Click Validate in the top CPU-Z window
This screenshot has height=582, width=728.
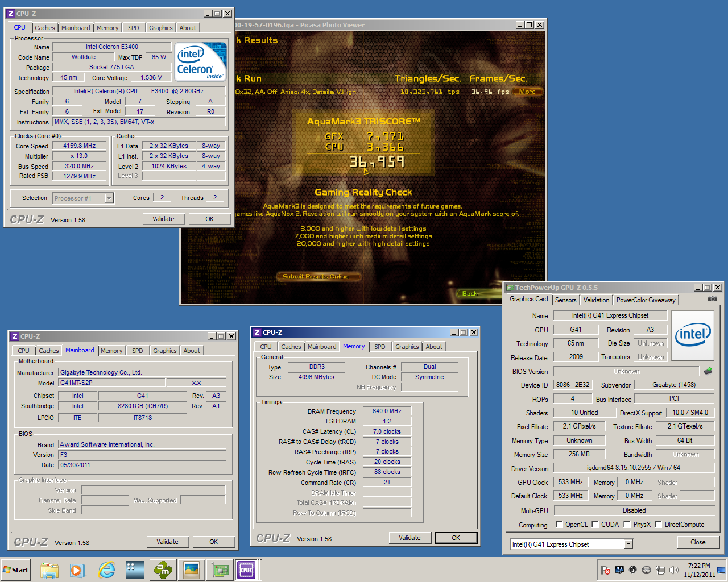(164, 219)
